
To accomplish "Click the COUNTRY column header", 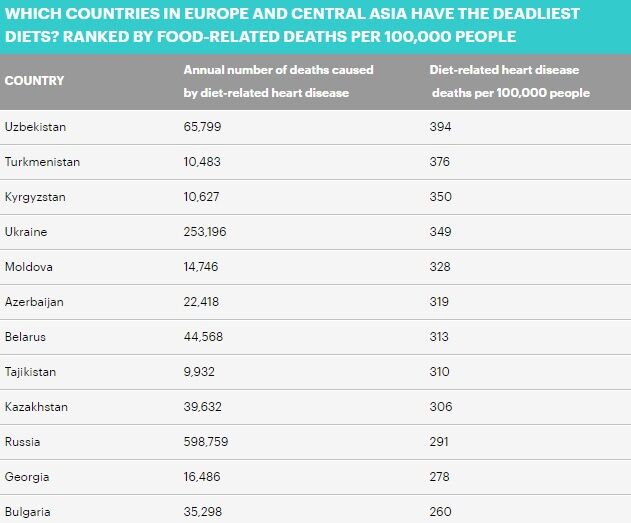I will pos(34,81).
